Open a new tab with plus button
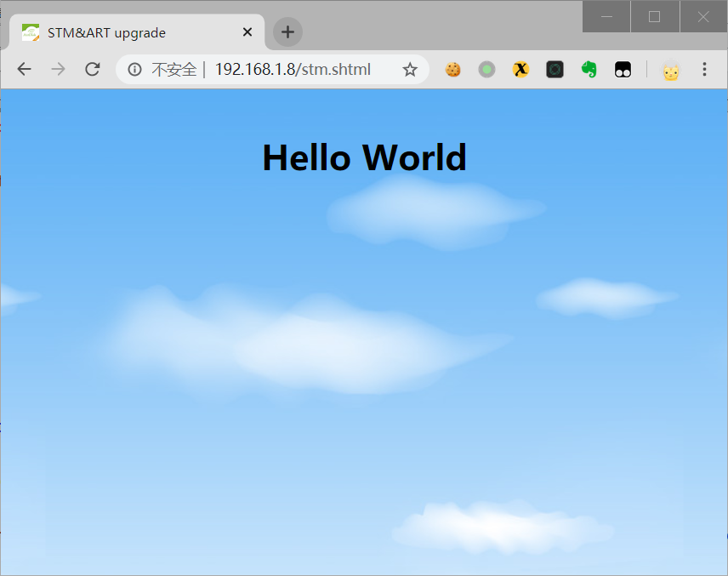 point(287,32)
